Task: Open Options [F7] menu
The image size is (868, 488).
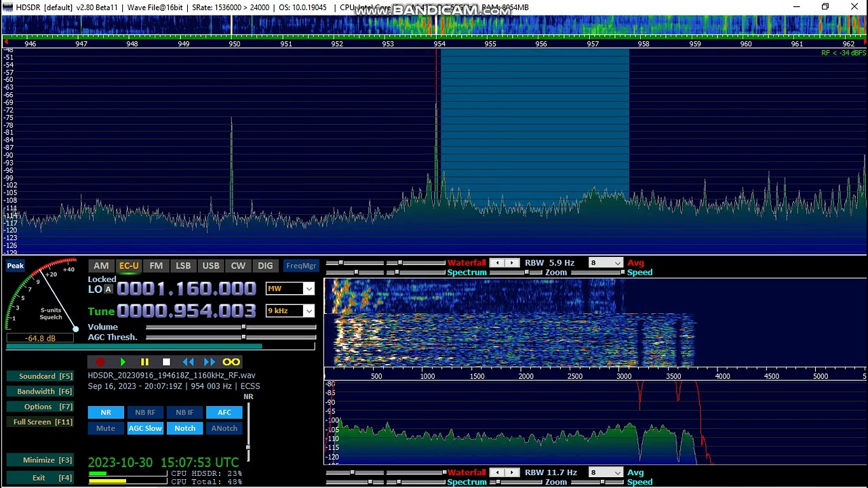Action: click(x=40, y=407)
